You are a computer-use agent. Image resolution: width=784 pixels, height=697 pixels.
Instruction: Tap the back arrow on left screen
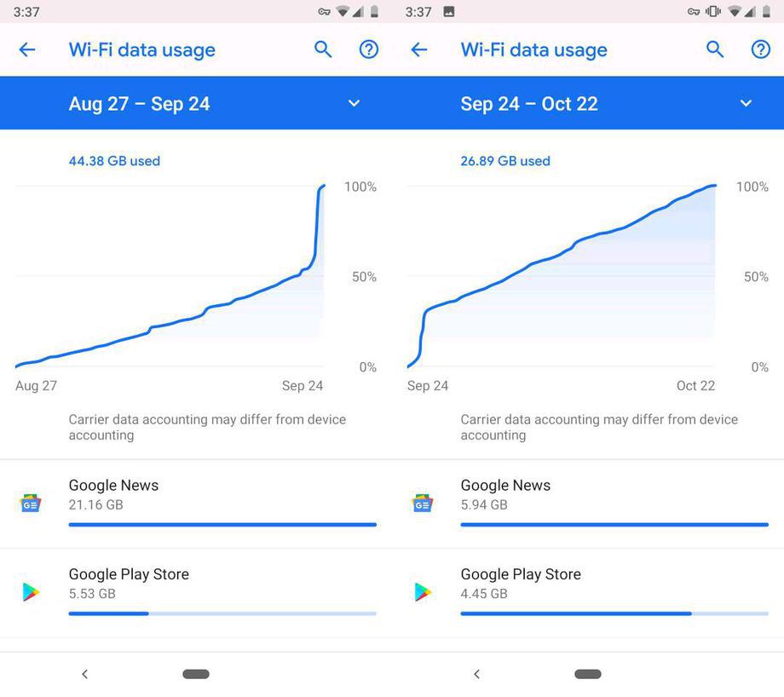(x=27, y=49)
